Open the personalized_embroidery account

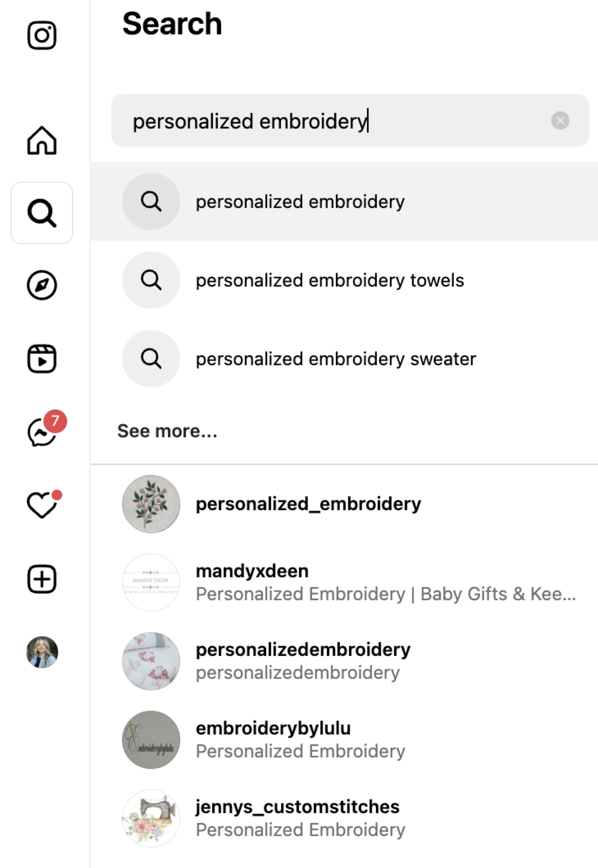coord(344,504)
